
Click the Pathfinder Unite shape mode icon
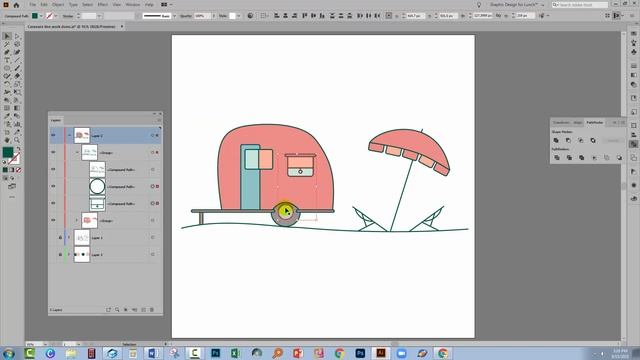pos(556,140)
